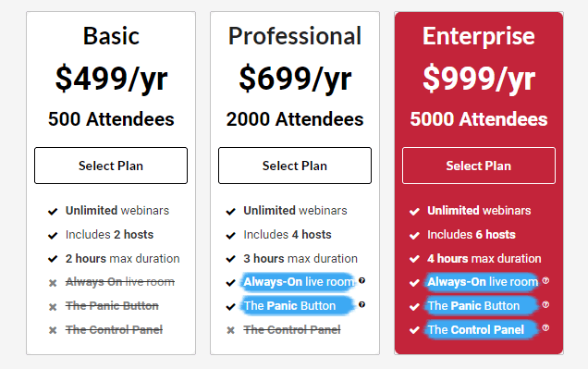This screenshot has height=369, width=588.
Task: Click the cross icon beside Professional Control Panel
Action: coord(230,330)
